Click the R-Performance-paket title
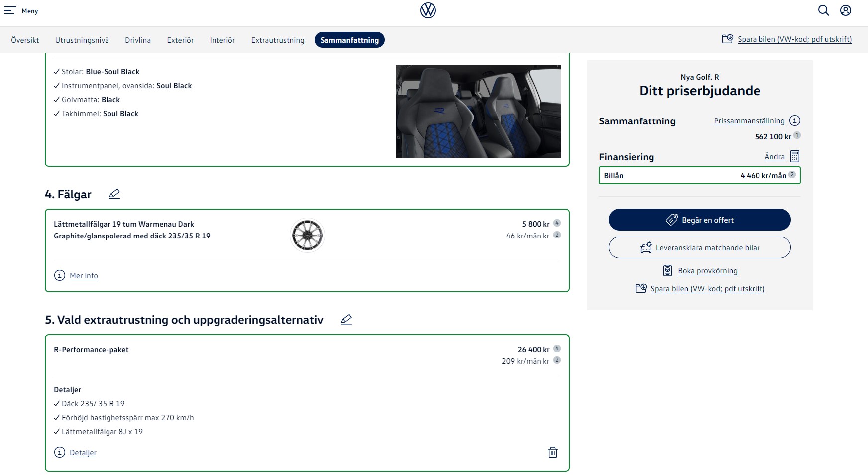868x475 pixels. coord(91,350)
